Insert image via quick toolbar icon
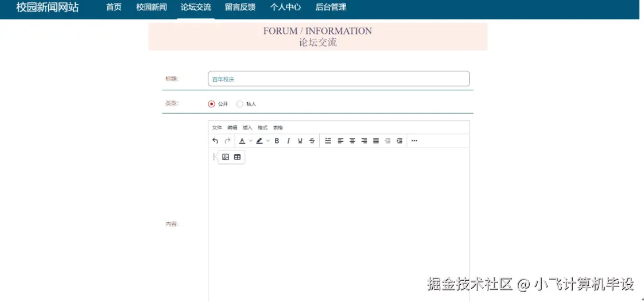 coord(226,157)
